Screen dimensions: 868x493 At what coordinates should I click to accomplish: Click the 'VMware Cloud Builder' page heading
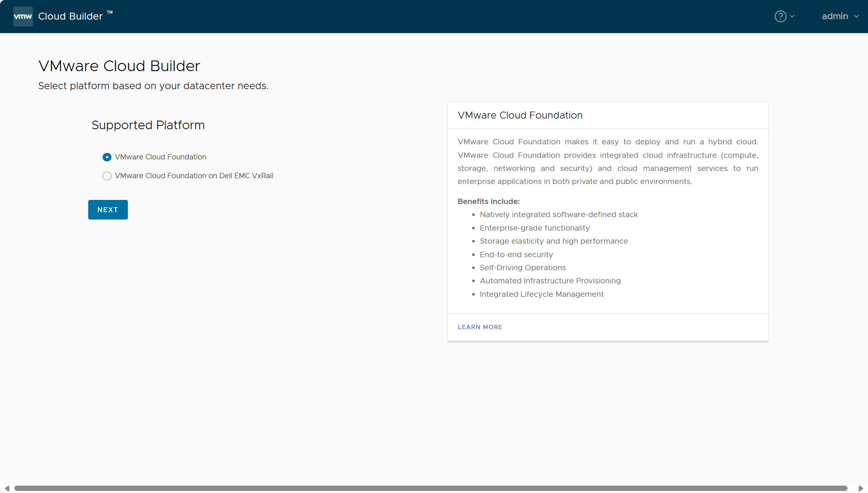119,66
